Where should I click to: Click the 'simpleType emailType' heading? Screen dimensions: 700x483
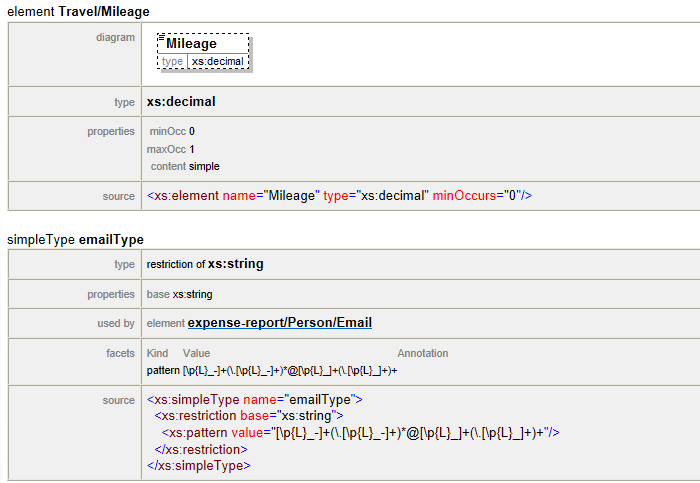(75, 240)
